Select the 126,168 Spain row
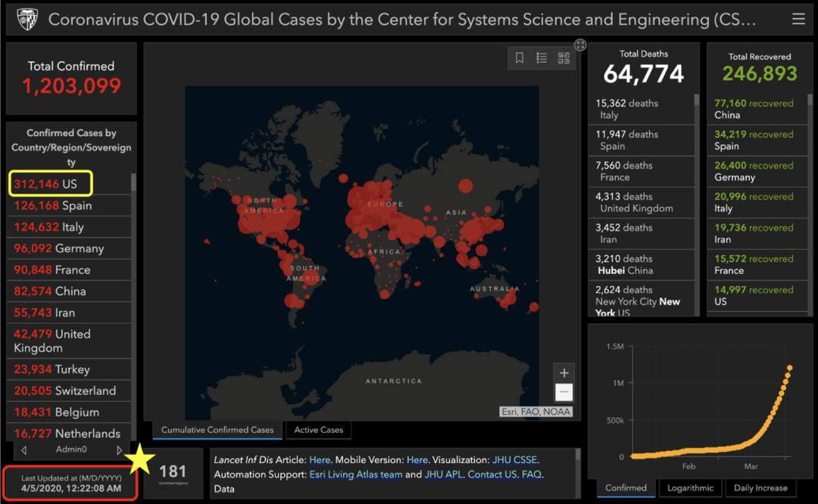The image size is (818, 504). pos(68,205)
